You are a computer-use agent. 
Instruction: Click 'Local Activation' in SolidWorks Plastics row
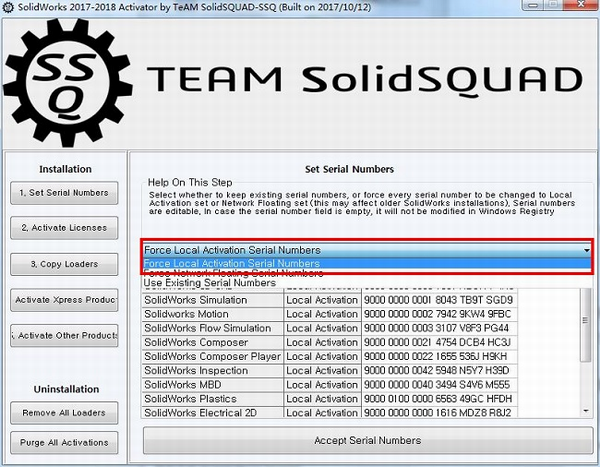pos(323,399)
